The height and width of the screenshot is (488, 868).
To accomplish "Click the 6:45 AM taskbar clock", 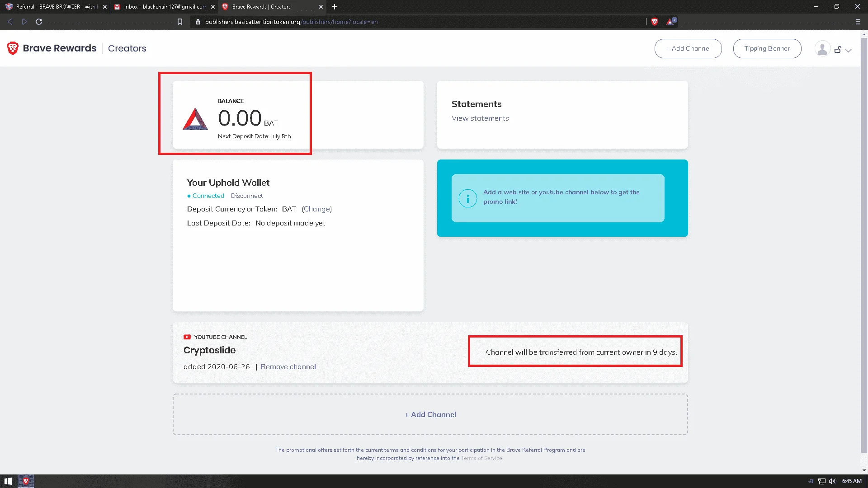I will tap(852, 481).
